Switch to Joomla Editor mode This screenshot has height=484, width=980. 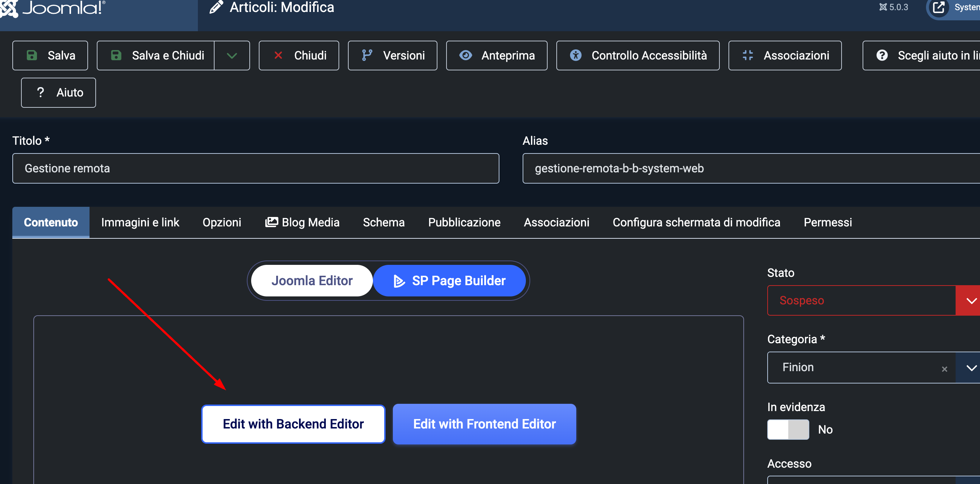[x=312, y=281]
